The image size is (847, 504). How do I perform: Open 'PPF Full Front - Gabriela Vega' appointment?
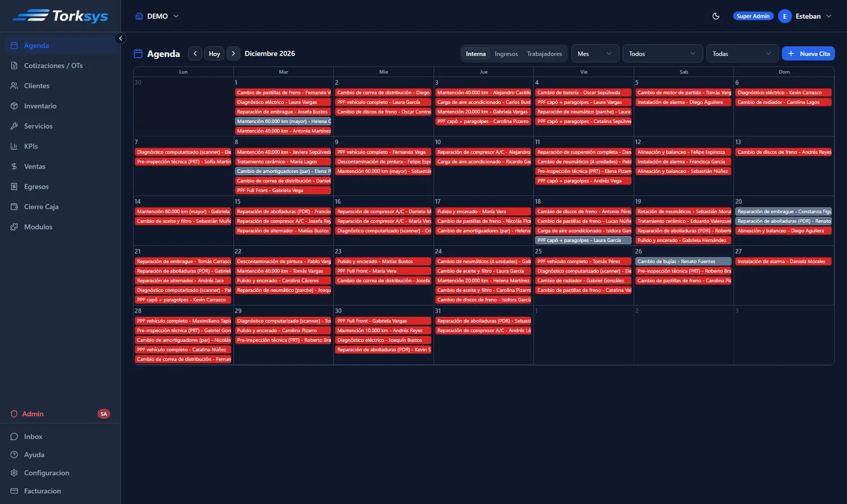283,191
